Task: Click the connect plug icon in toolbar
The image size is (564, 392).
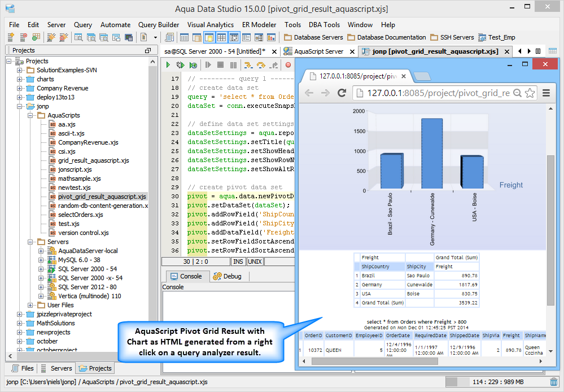Action: [51, 37]
